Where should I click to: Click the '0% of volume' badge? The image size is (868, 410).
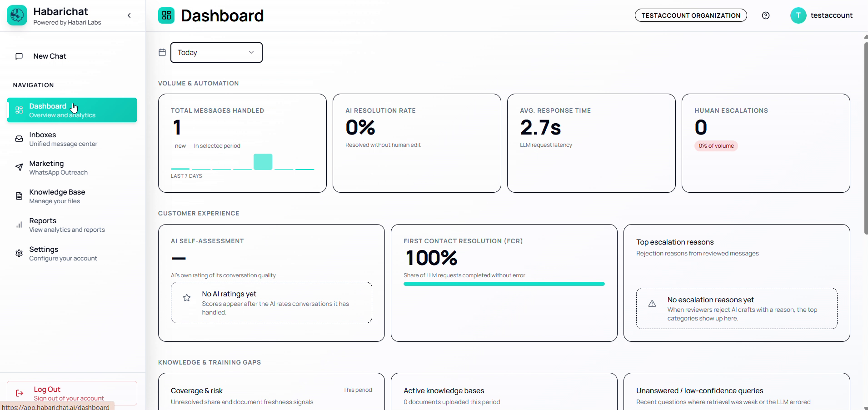(x=716, y=146)
